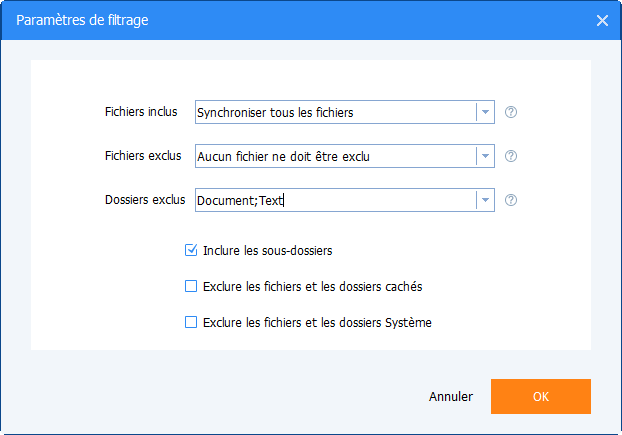This screenshot has height=435, width=622.
Task: Open the help tooltip for Dossiers exclus
Action: tap(511, 200)
